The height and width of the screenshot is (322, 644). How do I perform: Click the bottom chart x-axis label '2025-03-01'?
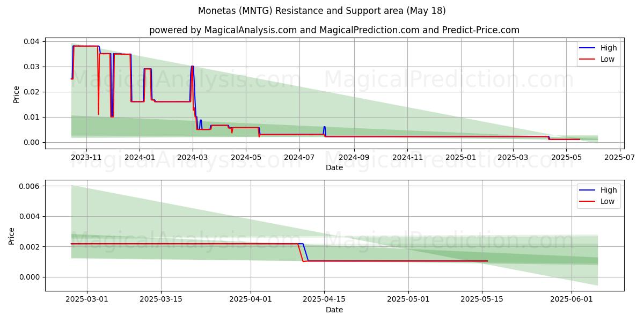pos(87,299)
